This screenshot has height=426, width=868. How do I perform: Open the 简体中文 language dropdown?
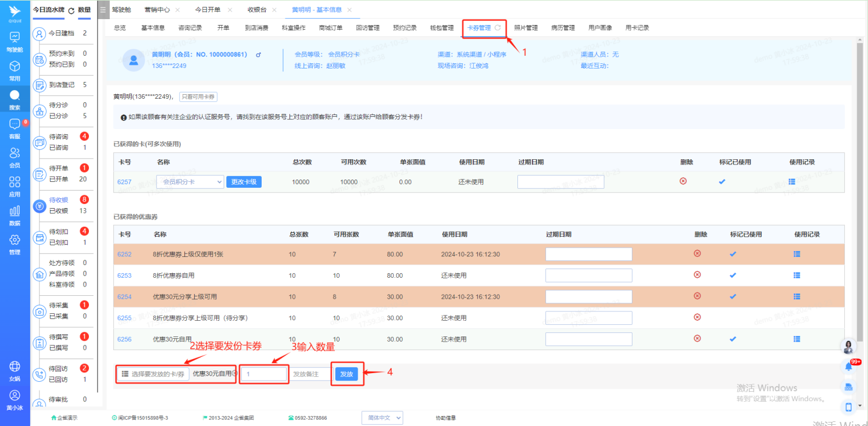(x=382, y=418)
